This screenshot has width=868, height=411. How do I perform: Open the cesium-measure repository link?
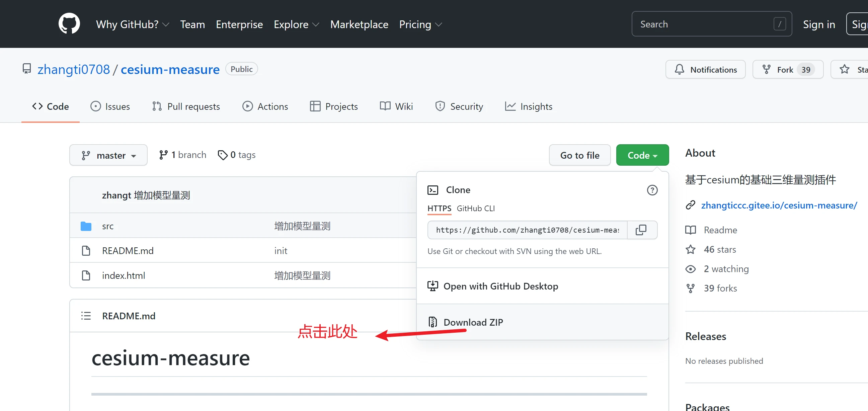point(170,69)
